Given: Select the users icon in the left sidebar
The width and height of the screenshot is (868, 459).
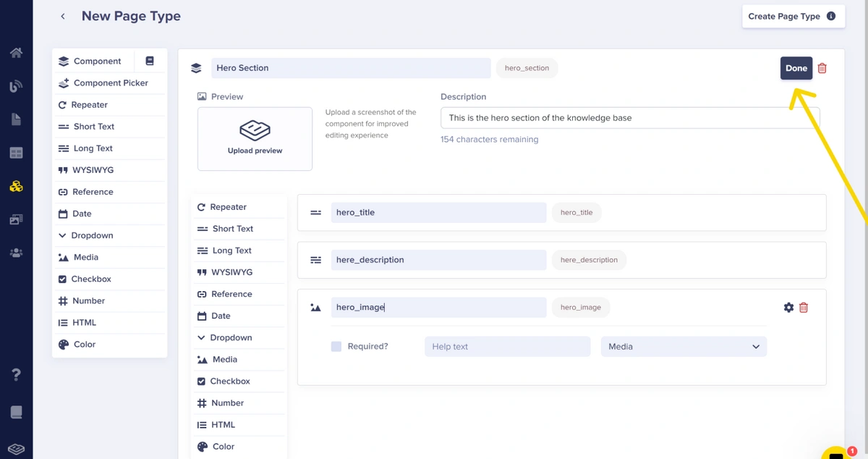Looking at the screenshot, I should [16, 253].
